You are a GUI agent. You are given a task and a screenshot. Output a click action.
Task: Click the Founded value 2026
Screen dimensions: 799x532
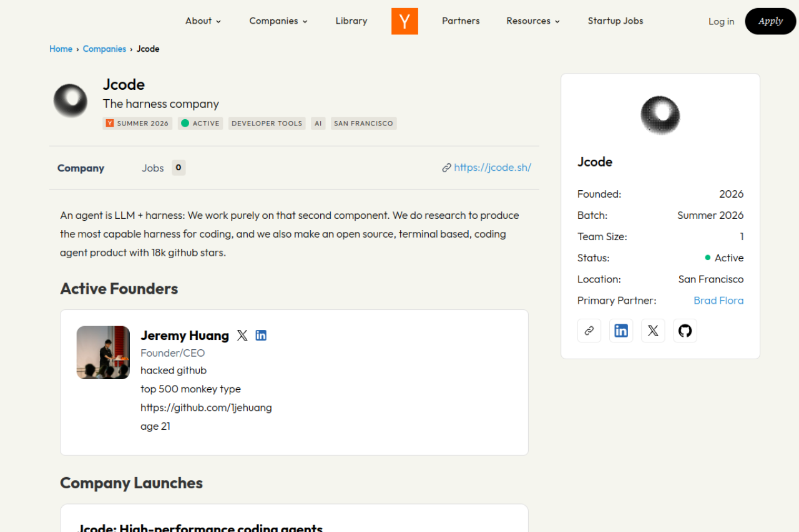coord(732,195)
